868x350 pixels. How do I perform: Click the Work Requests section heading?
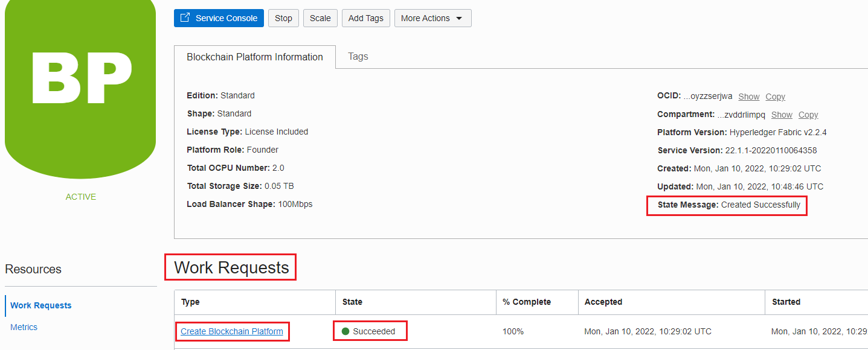(x=231, y=267)
